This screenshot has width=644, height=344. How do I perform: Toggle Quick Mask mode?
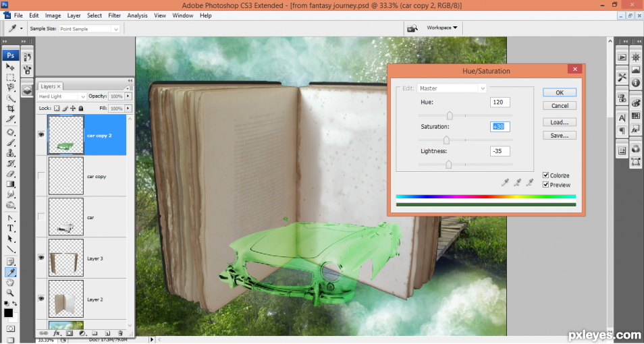tap(10, 328)
